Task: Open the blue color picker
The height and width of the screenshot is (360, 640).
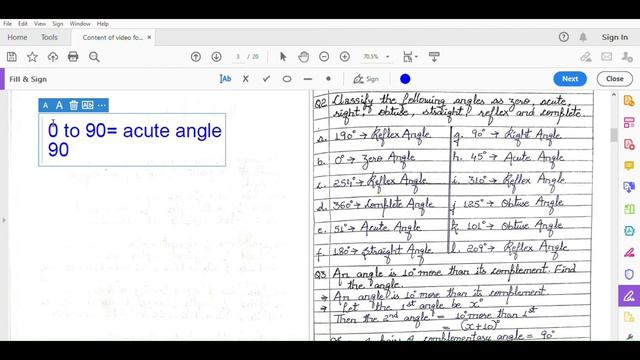Action: (x=405, y=79)
